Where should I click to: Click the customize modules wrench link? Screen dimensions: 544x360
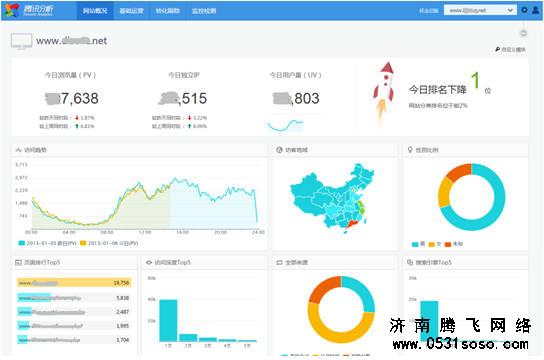(x=510, y=50)
